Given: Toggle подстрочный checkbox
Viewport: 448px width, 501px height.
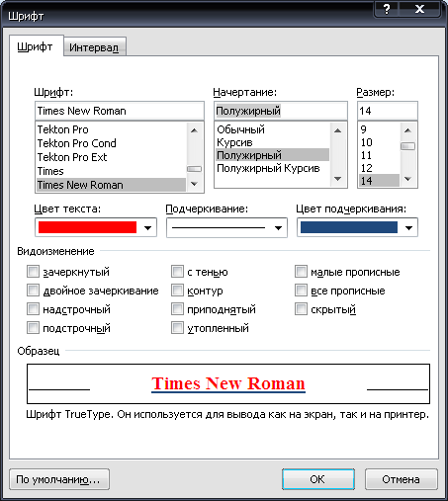Looking at the screenshot, I should pyautogui.click(x=33, y=328).
